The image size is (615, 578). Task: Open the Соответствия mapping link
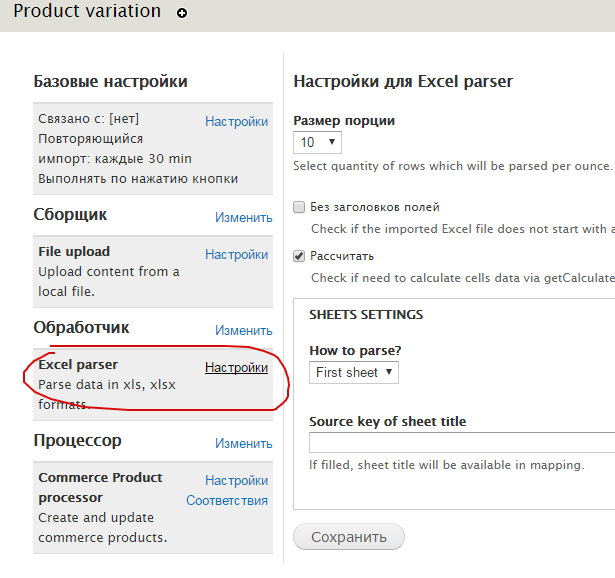click(227, 500)
